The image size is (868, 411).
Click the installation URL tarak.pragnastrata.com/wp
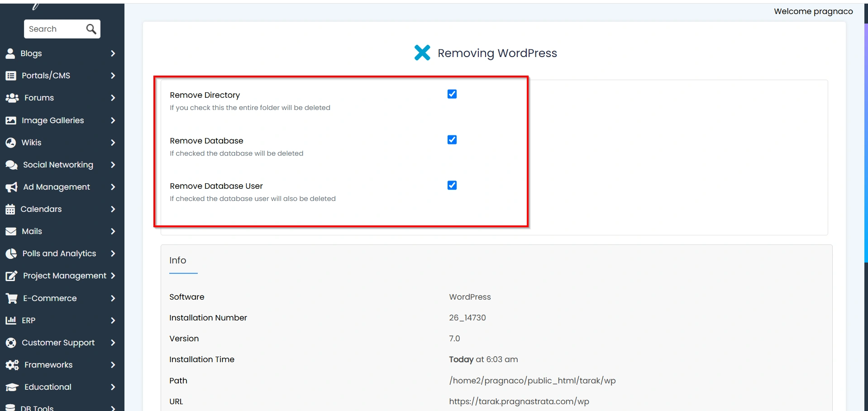click(519, 401)
